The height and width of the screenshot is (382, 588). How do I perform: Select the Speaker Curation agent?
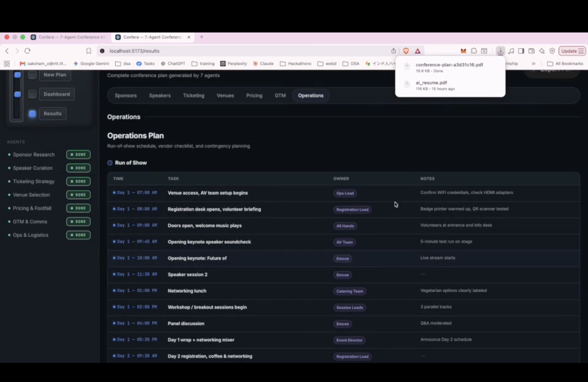pos(33,168)
